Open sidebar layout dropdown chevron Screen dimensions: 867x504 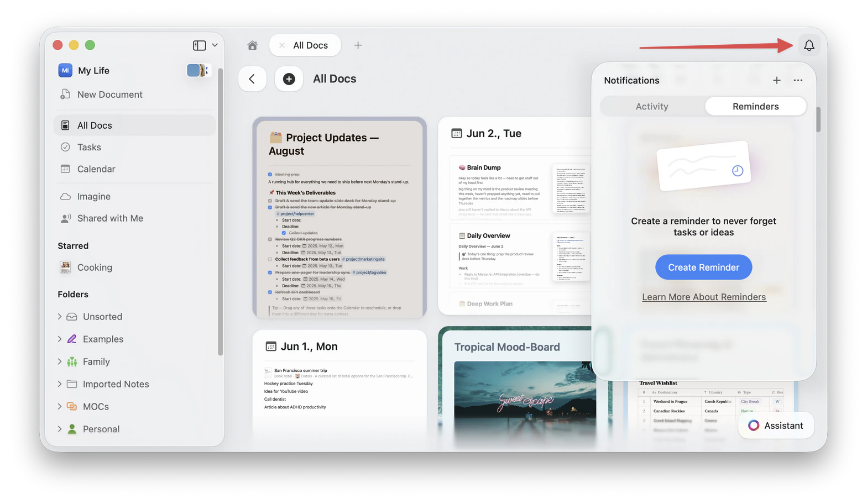[x=215, y=45]
